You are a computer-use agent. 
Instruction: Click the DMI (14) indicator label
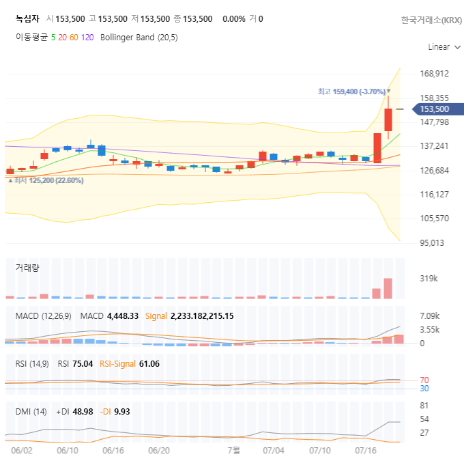pos(31,412)
